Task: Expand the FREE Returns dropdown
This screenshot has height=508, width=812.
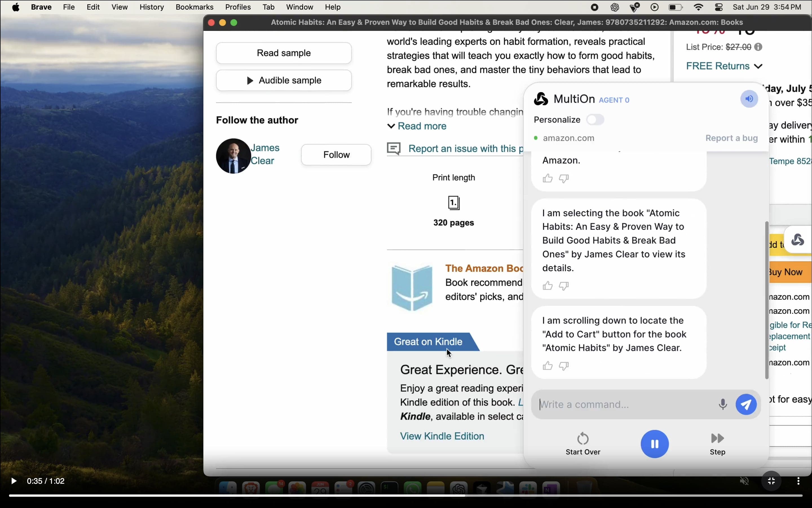Action: pyautogui.click(x=724, y=66)
